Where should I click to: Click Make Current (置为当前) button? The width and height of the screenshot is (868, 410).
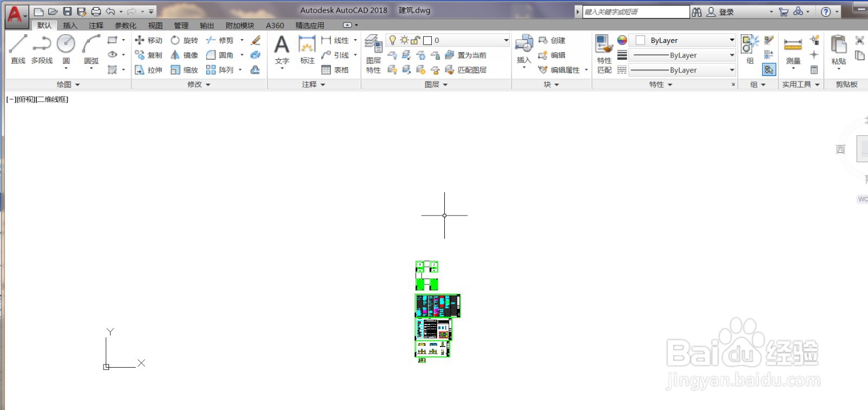465,55
